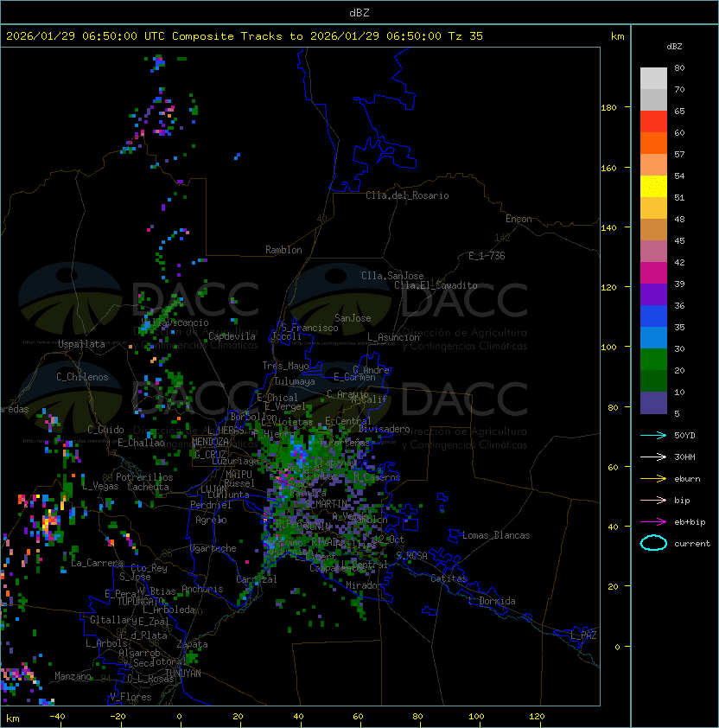This screenshot has height=728, width=719.
Task: Click the 'Villavicencio' place label
Action: 175,322
